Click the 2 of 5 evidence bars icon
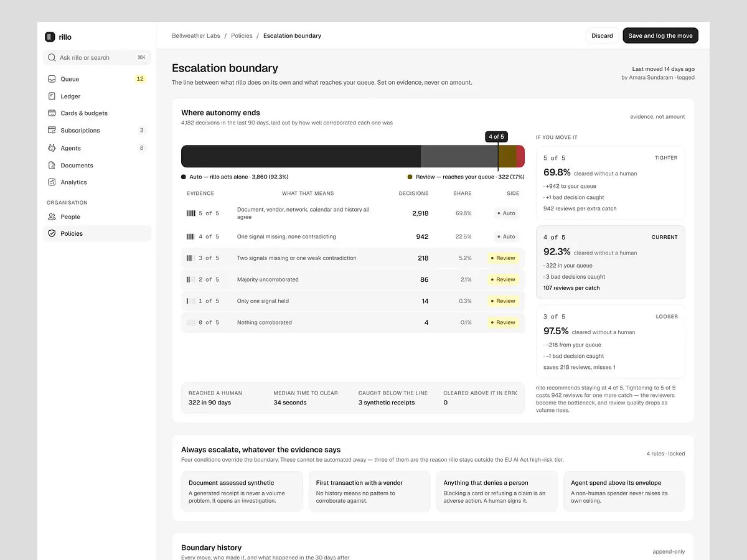 pyautogui.click(x=190, y=279)
